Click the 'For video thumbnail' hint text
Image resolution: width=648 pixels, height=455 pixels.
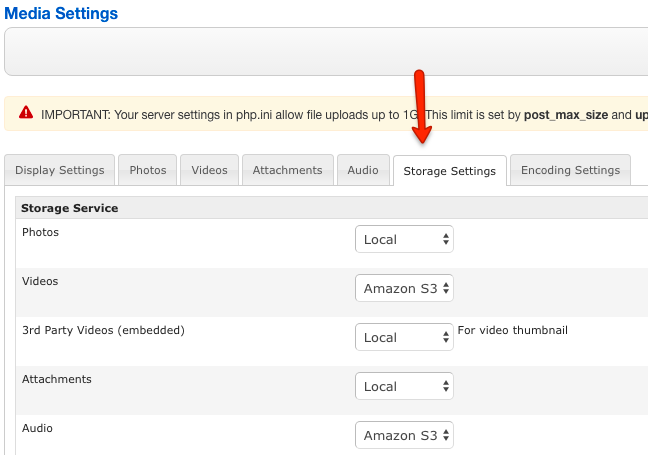pyautogui.click(x=512, y=330)
